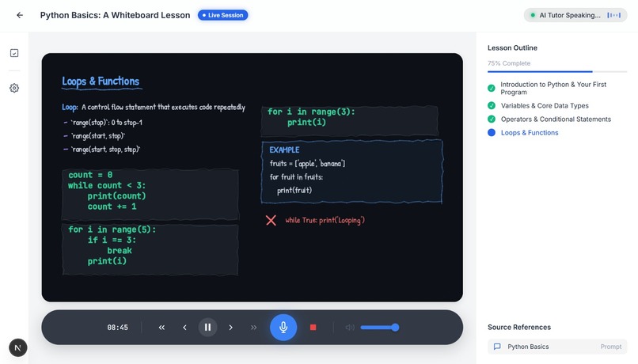Click the Source References heading
The width and height of the screenshot is (638, 364).
pos(519,327)
